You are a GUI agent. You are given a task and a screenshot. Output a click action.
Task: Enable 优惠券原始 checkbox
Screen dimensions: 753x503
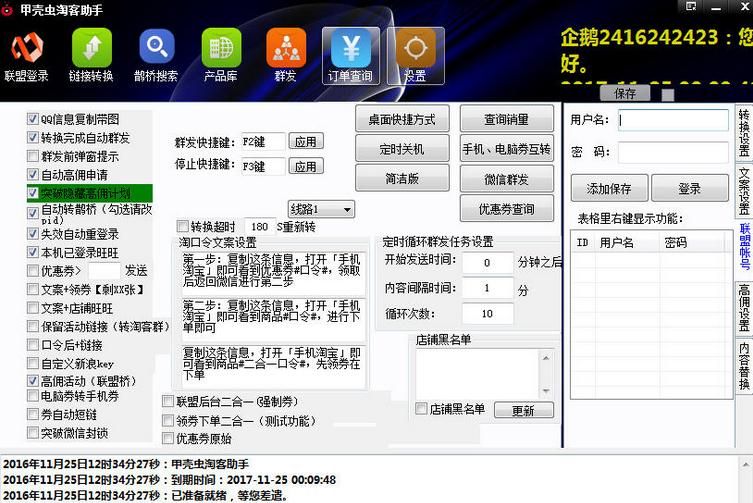pos(168,438)
